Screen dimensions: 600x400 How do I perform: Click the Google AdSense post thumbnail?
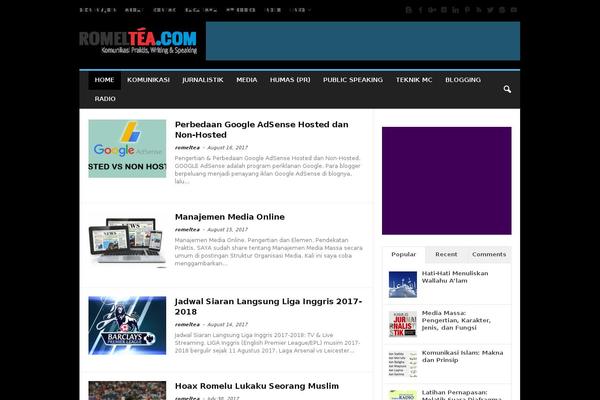pyautogui.click(x=127, y=149)
